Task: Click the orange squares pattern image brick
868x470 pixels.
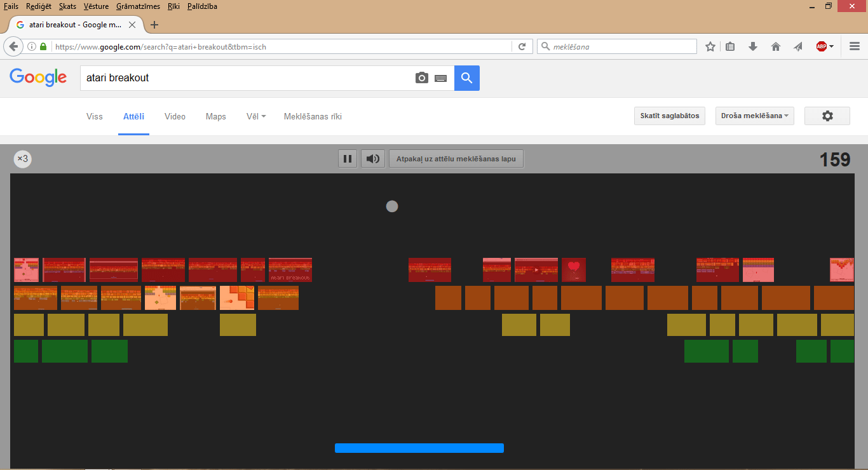Action: click(237, 298)
